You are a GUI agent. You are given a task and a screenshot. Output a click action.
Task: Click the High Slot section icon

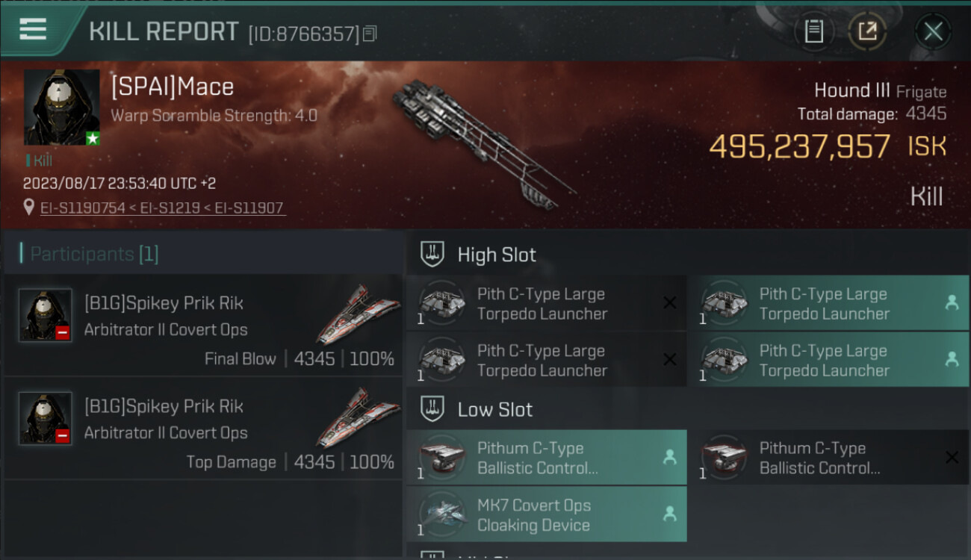[x=433, y=254]
